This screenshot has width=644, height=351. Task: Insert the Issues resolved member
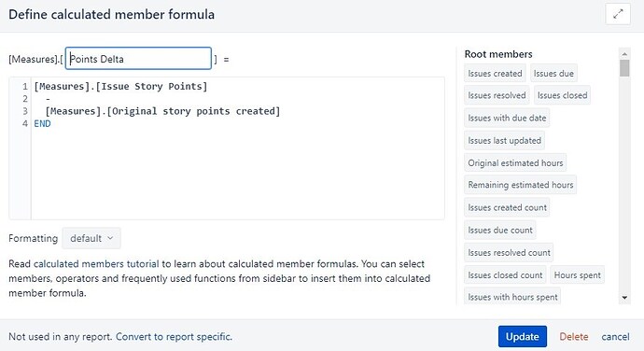tap(497, 95)
